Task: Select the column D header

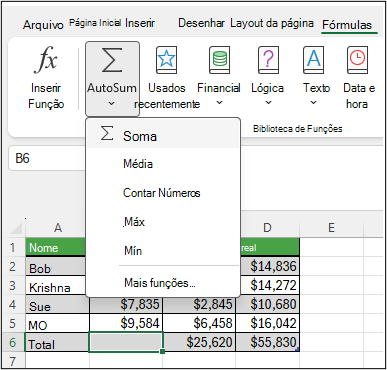Action: pyautogui.click(x=267, y=228)
